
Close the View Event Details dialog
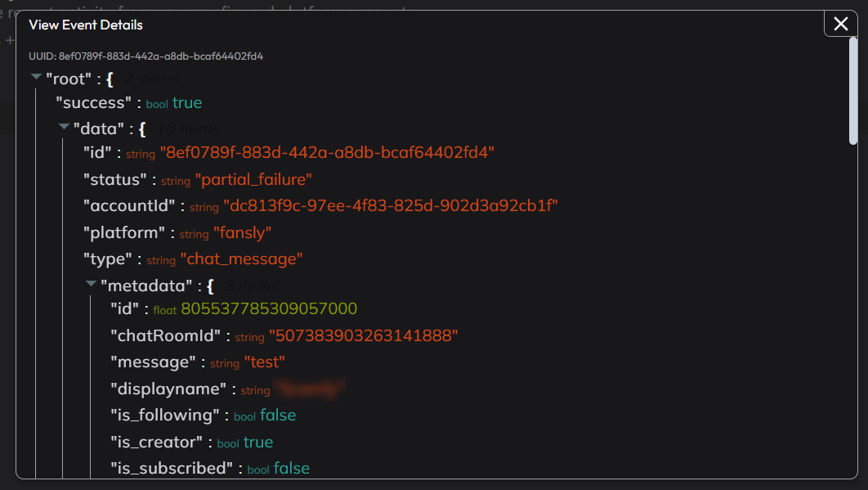point(840,25)
